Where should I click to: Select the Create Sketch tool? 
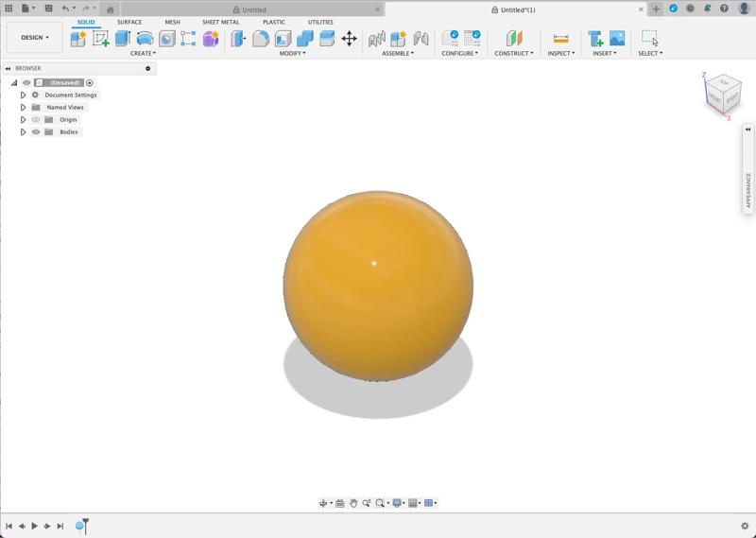tap(100, 39)
